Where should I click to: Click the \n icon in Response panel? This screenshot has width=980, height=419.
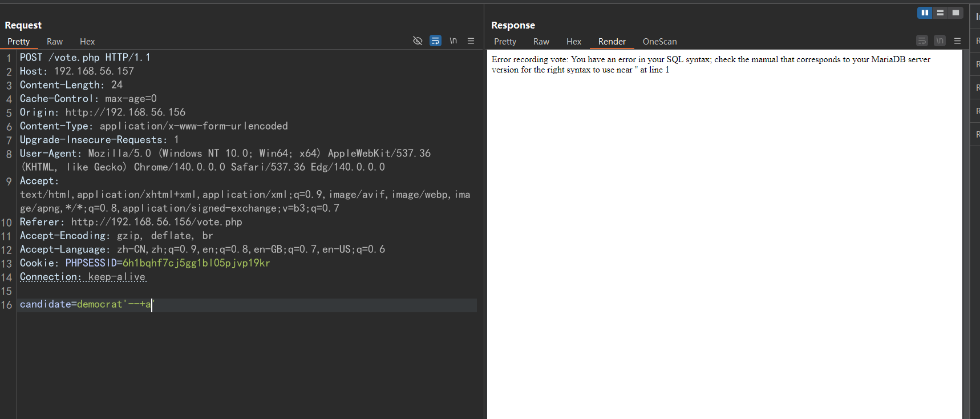coord(939,41)
